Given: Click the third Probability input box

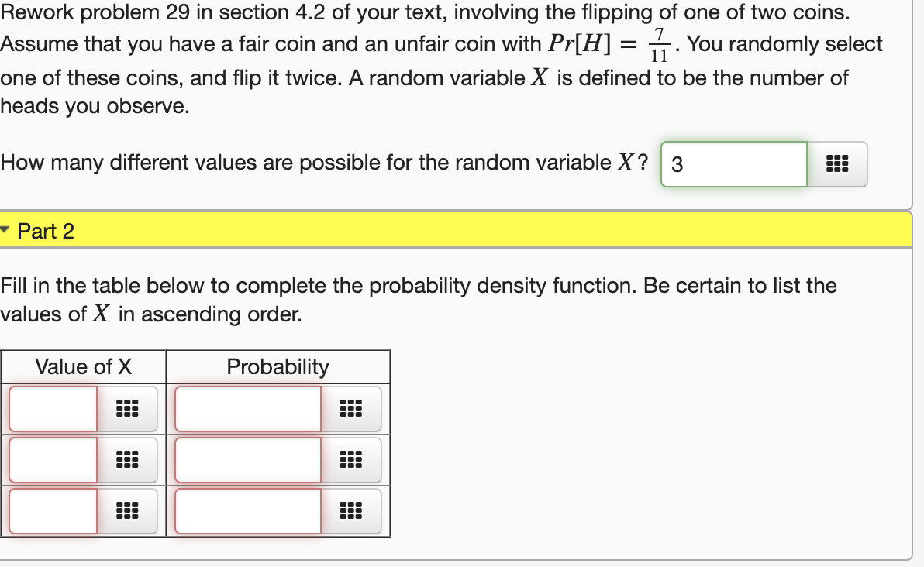Looking at the screenshot, I should tap(248, 510).
